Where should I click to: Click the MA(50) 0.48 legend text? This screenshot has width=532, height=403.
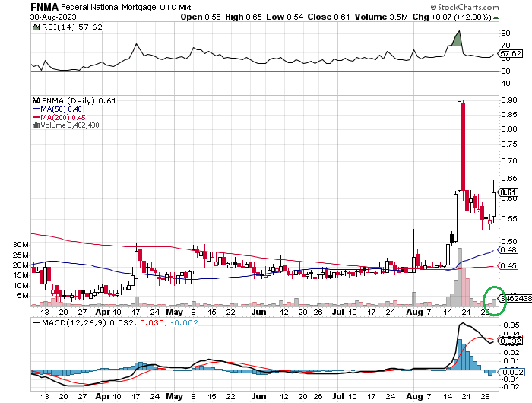point(61,109)
